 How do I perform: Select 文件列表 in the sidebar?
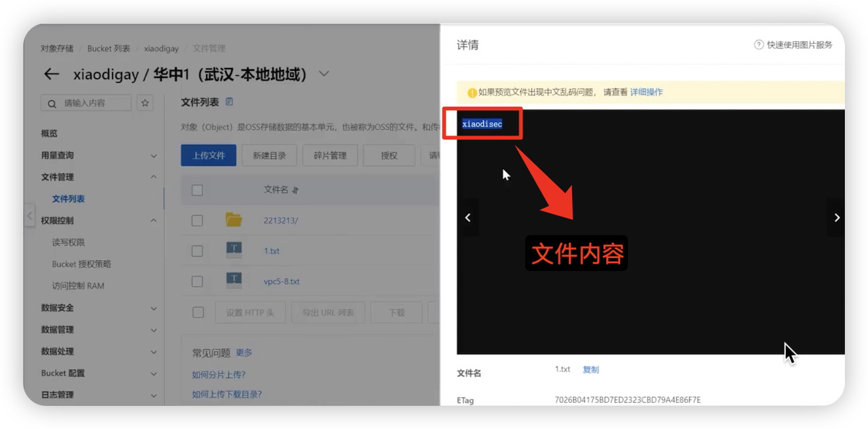[x=69, y=199]
